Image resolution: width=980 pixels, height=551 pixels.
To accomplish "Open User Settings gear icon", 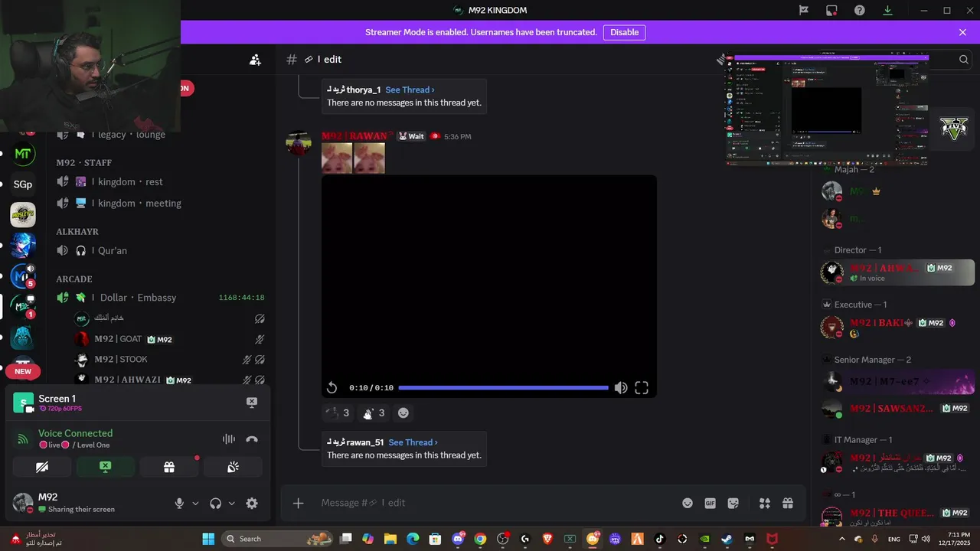I will (252, 504).
